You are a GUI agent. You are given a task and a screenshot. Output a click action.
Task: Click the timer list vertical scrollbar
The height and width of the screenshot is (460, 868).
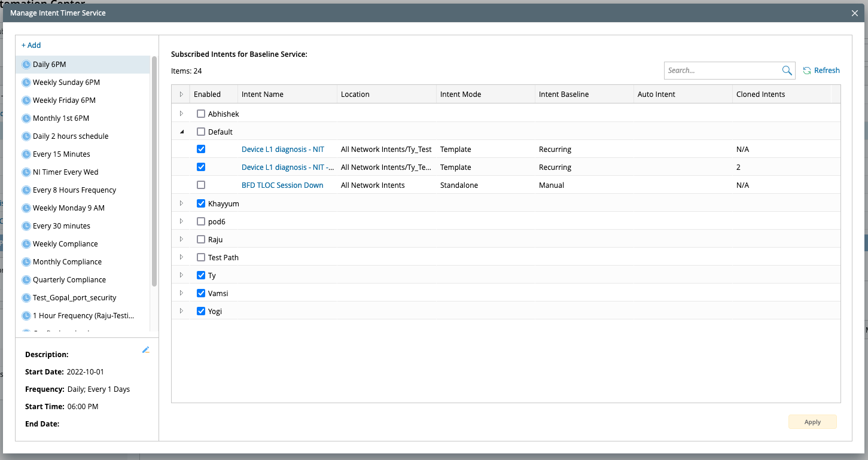[154, 173]
